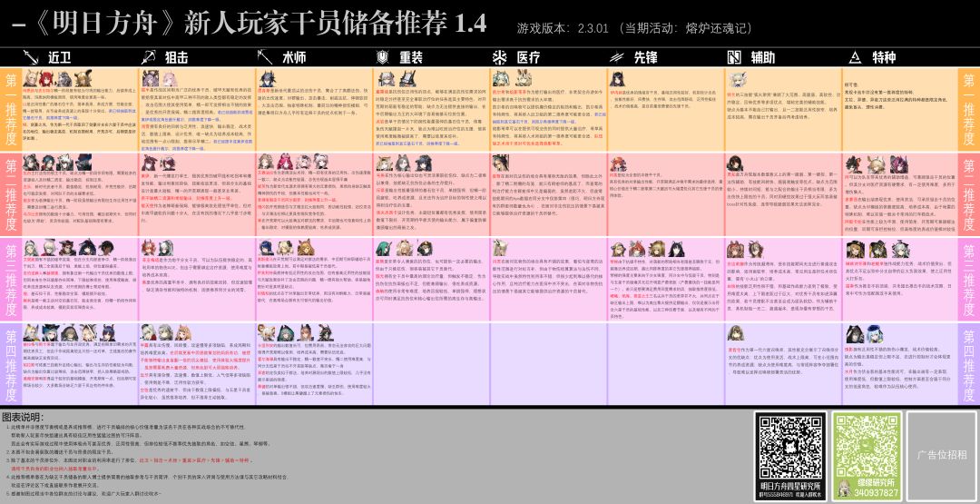The width and height of the screenshot is (980, 504).
Task: Select the 特种 class column heading
Action: point(884,57)
